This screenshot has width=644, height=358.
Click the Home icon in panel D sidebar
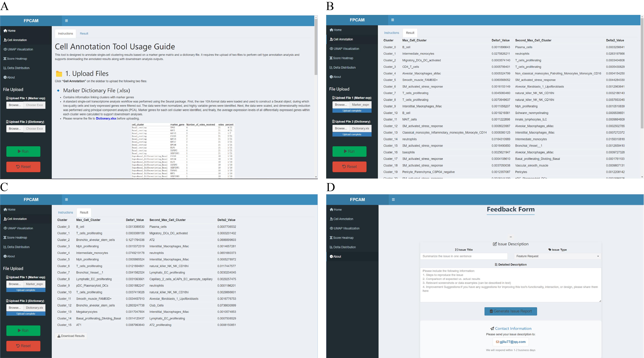coord(331,210)
